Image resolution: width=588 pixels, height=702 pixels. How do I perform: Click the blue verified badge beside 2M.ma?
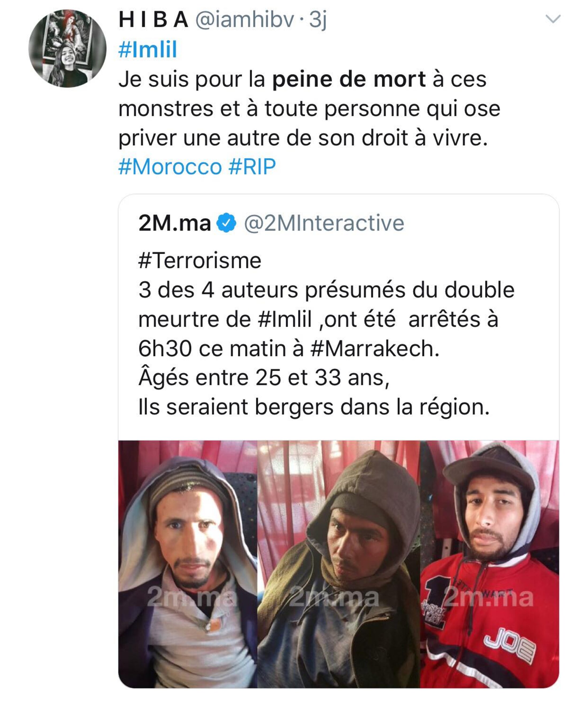click(x=227, y=223)
